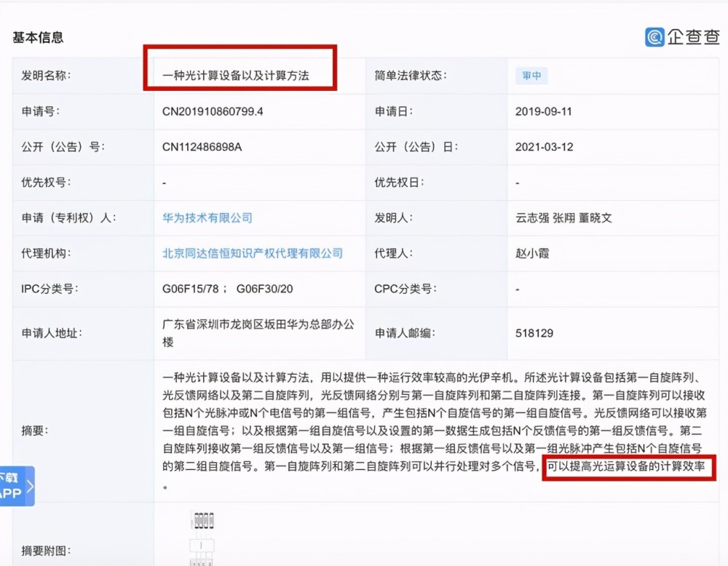Click the invention title 一种光计算设备以及计算方法
The height and width of the screenshot is (566, 728).
(235, 76)
